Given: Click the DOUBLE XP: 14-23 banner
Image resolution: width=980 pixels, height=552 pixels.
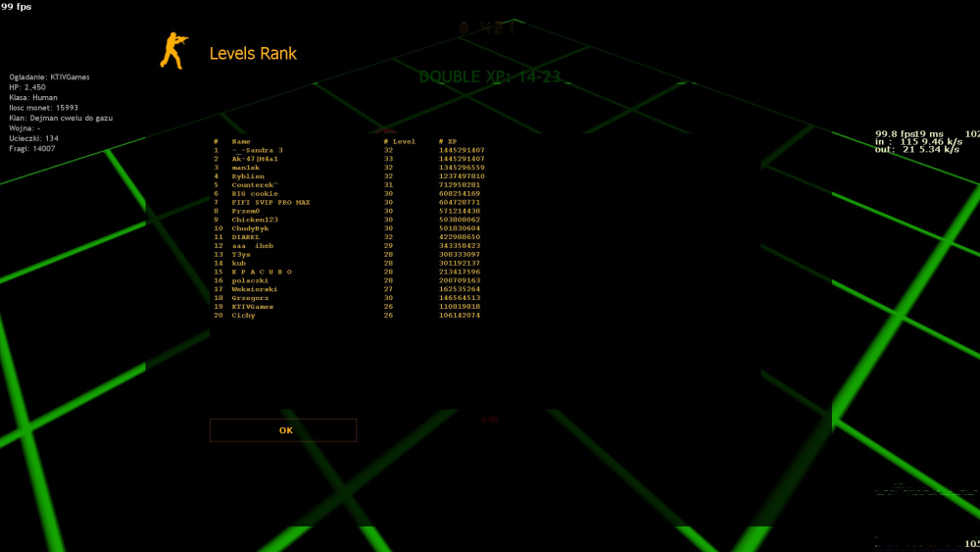Looking at the screenshot, I should click(x=494, y=76).
